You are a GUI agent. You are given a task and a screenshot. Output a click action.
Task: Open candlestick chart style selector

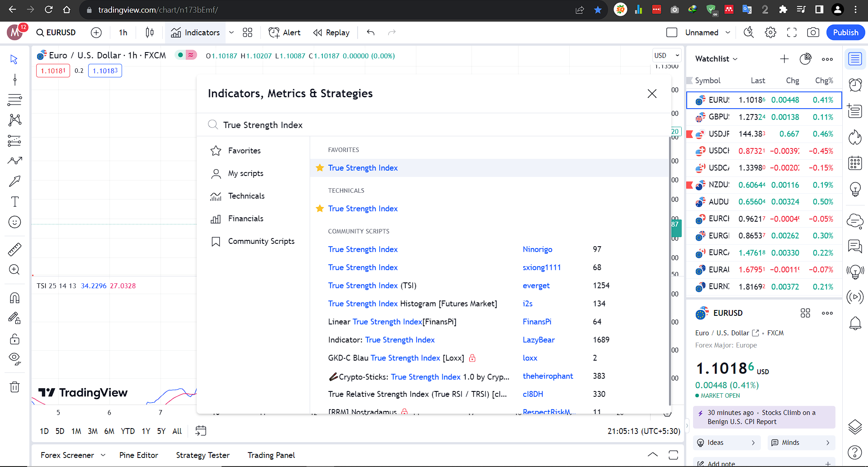[x=150, y=33]
